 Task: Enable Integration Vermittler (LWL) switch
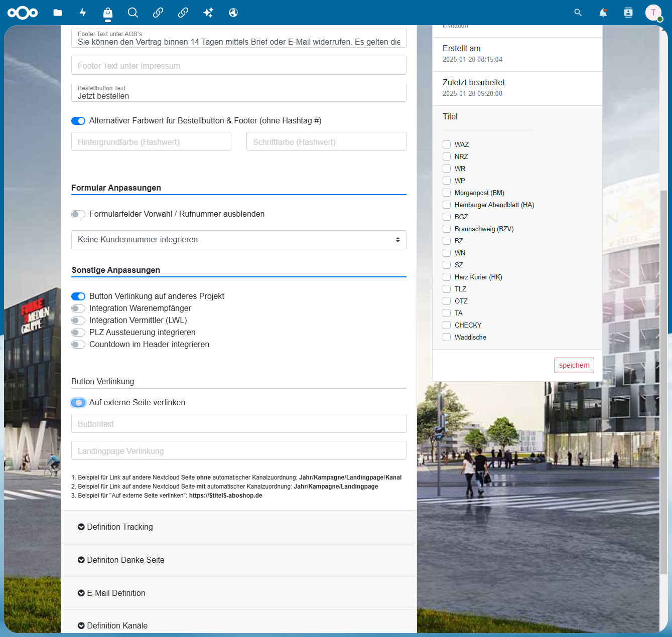(78, 321)
